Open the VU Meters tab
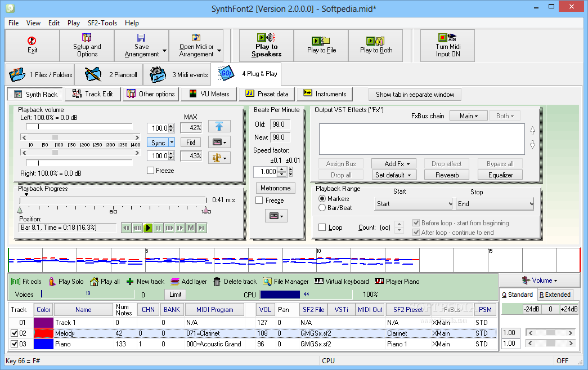The height and width of the screenshot is (370, 588). pyautogui.click(x=209, y=94)
